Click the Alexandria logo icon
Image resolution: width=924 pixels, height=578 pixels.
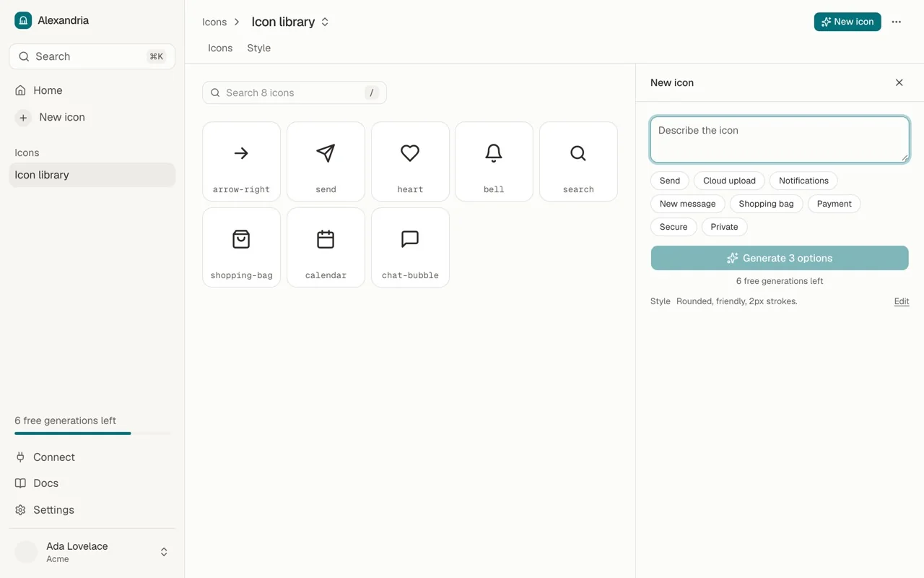click(x=23, y=20)
